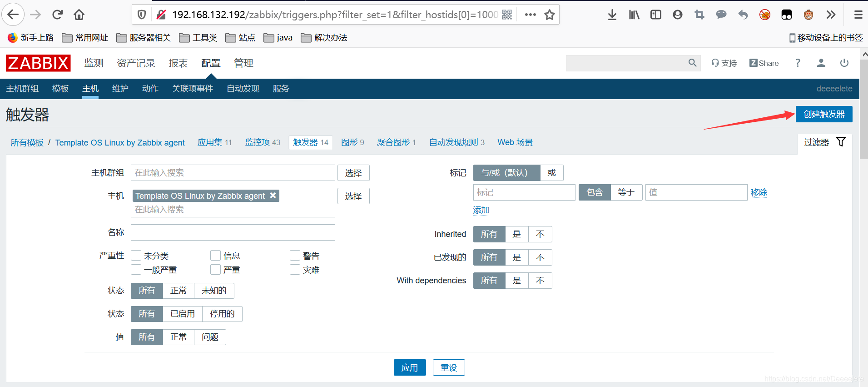Switch to 自动发现 submenu

pos(243,88)
